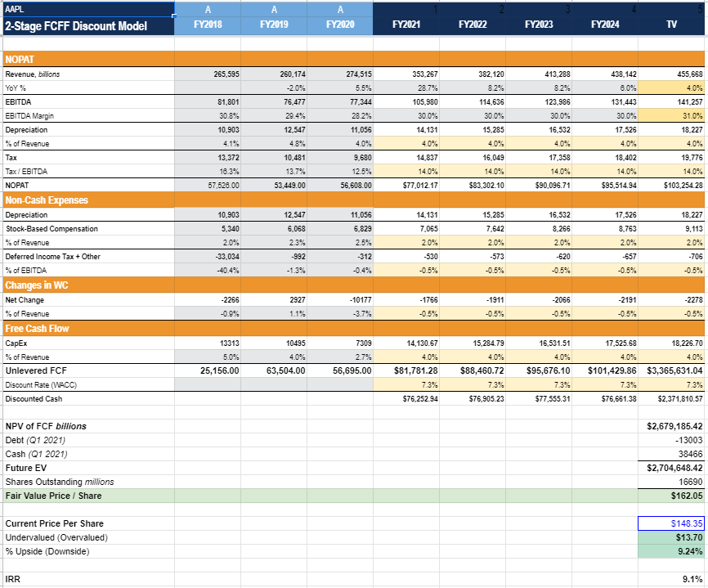Select the TV column header cell

tap(670, 26)
